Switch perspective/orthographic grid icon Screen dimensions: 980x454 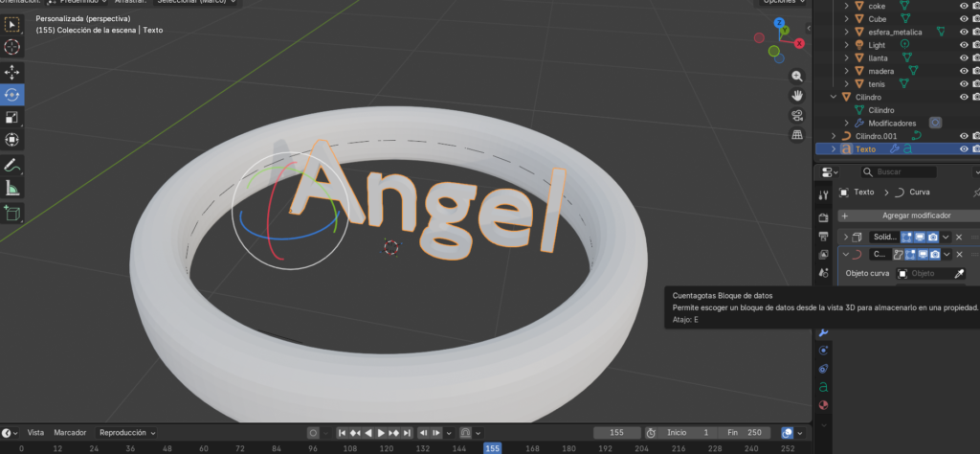pyautogui.click(x=797, y=134)
